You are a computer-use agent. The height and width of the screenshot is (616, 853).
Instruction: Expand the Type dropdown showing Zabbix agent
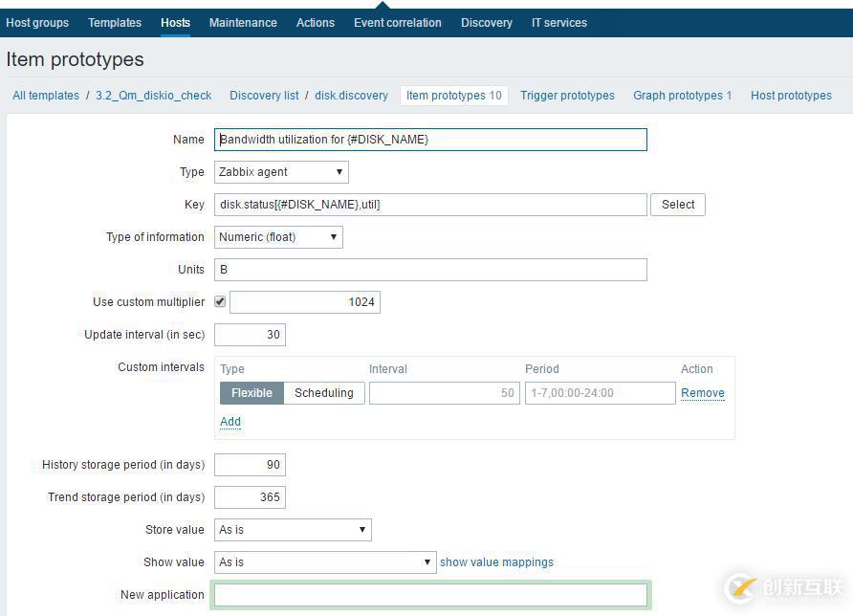tap(281, 172)
